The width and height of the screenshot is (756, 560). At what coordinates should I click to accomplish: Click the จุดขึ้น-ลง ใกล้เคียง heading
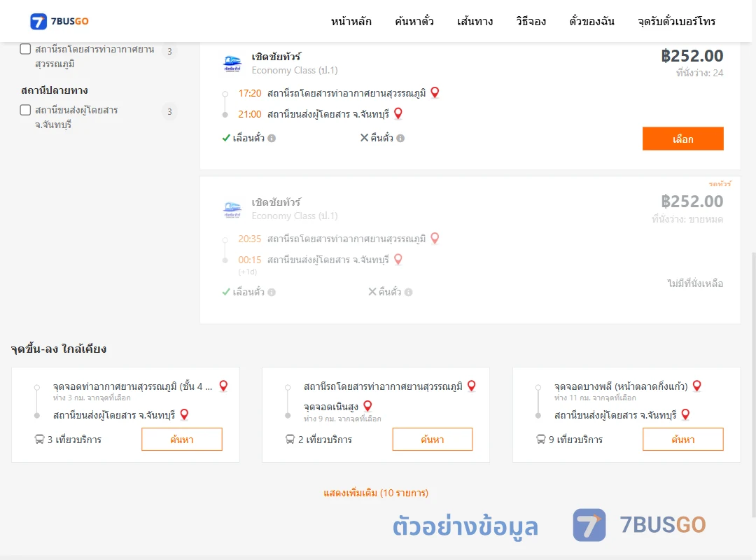(x=59, y=349)
